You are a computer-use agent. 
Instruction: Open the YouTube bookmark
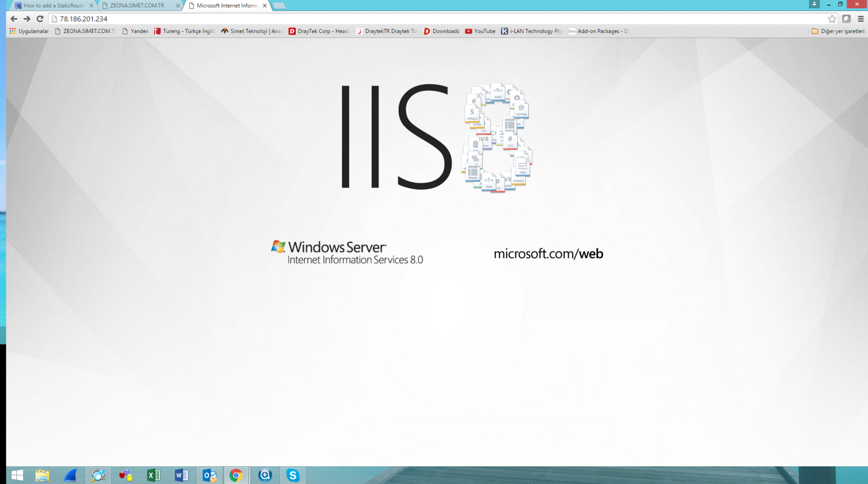click(480, 31)
